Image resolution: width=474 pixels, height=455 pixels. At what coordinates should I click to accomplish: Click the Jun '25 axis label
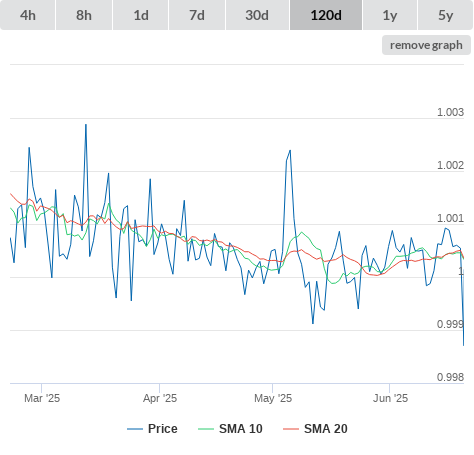390,398
